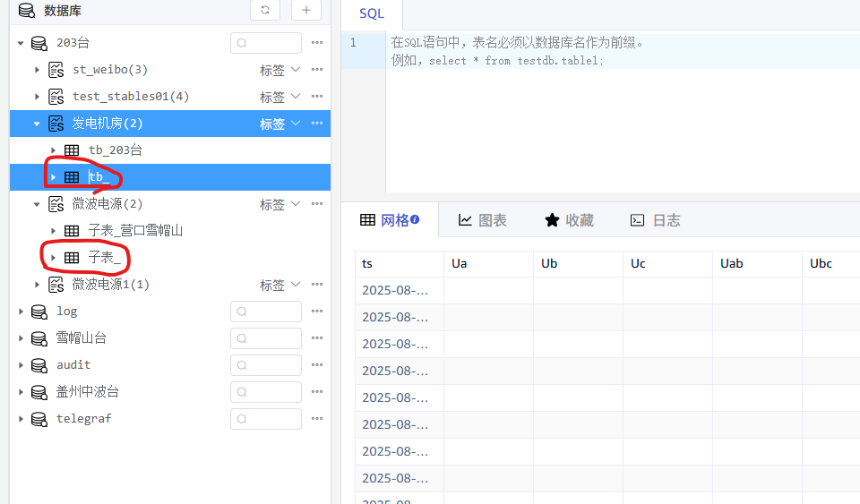Screen dimensions: 860x504
Task: Click the tb_203台 table icon
Action: click(x=72, y=150)
